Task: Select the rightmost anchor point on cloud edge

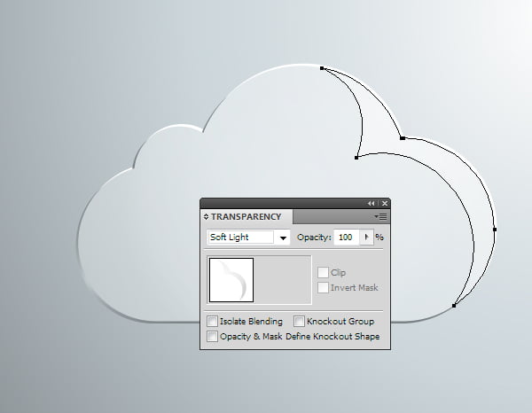Action: [495, 230]
